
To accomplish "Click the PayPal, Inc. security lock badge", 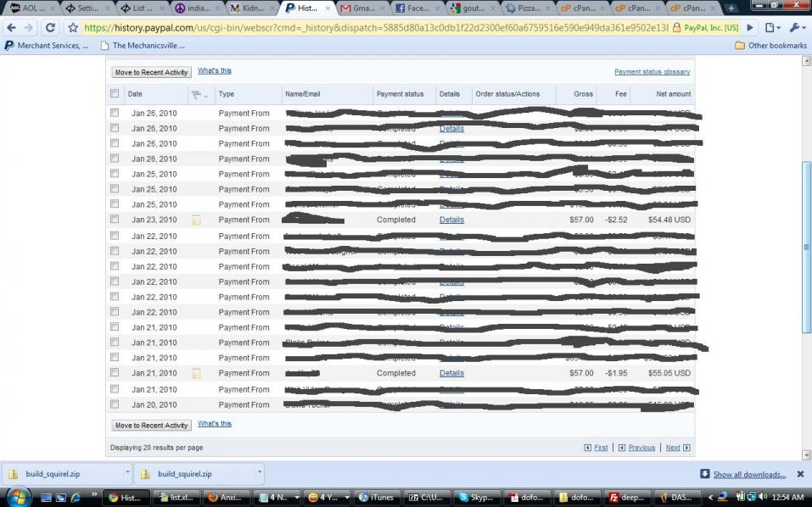I will tap(705, 27).
